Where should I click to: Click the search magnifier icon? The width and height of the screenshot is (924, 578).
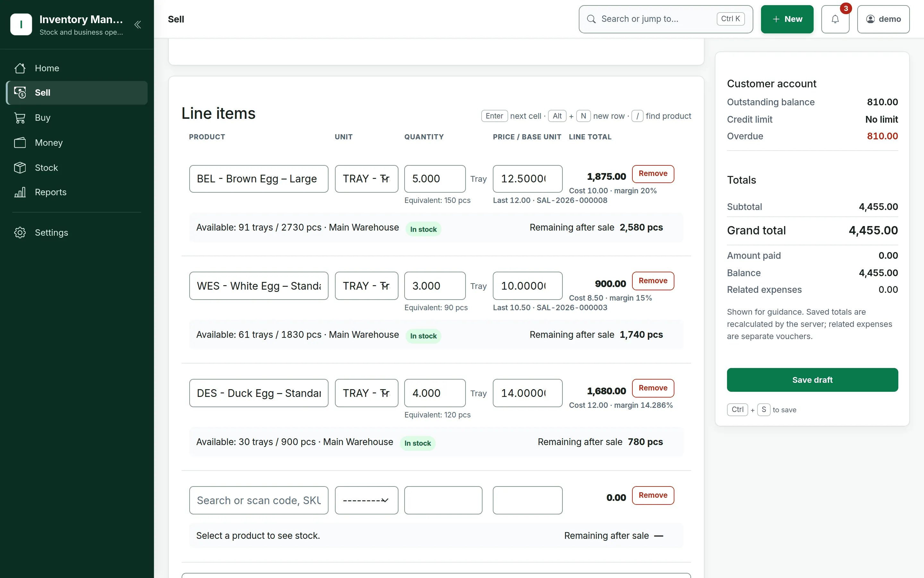coord(591,19)
